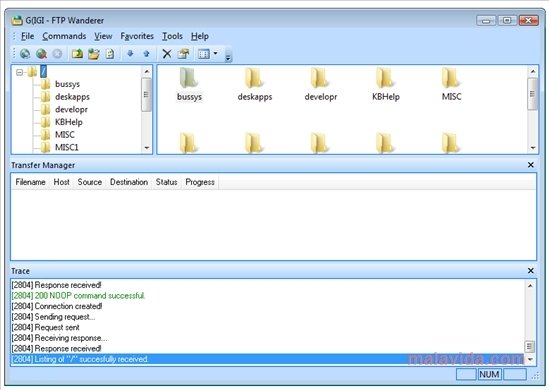Open the View menu
The height and width of the screenshot is (390, 549).
tap(103, 36)
